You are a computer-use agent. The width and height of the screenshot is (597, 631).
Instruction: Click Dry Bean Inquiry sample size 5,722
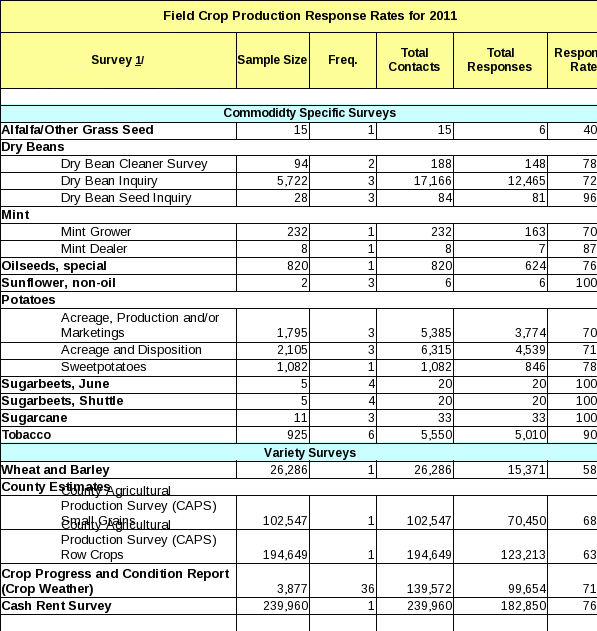273,181
